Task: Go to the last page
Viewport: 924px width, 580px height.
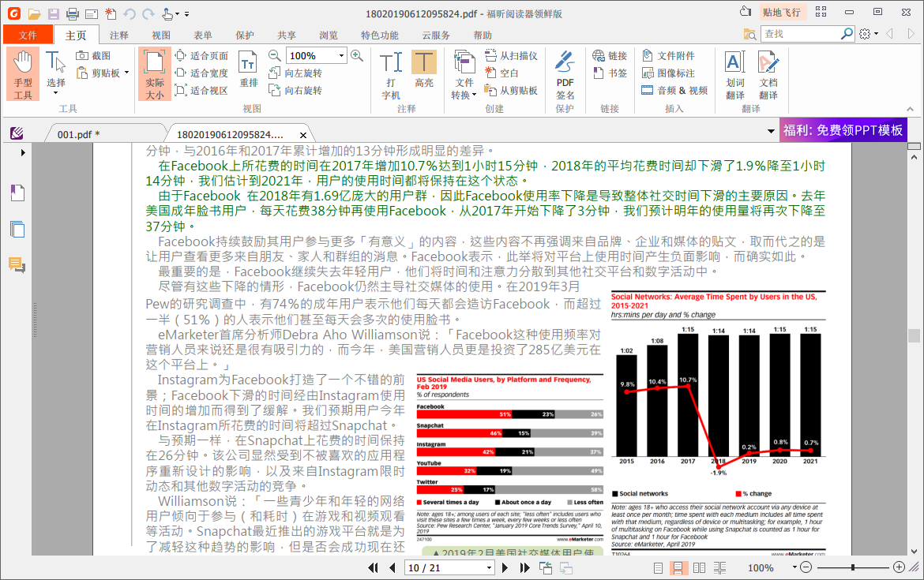Action: [x=525, y=568]
